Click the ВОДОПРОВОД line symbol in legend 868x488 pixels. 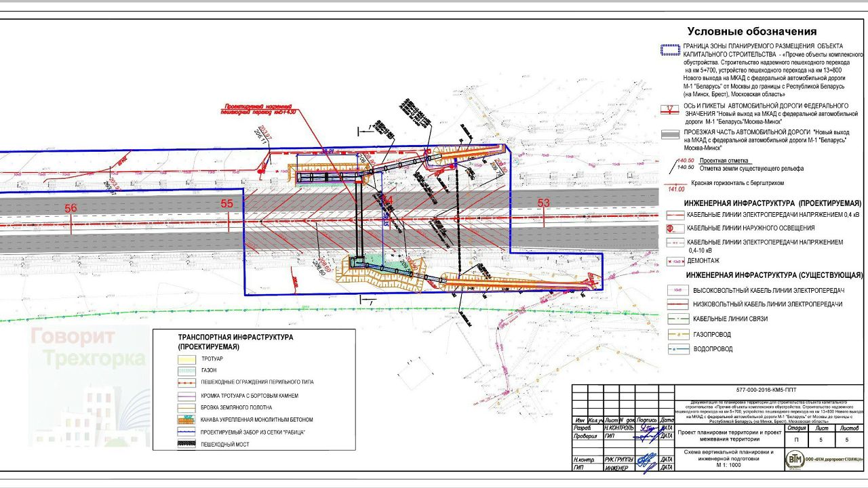675,349
